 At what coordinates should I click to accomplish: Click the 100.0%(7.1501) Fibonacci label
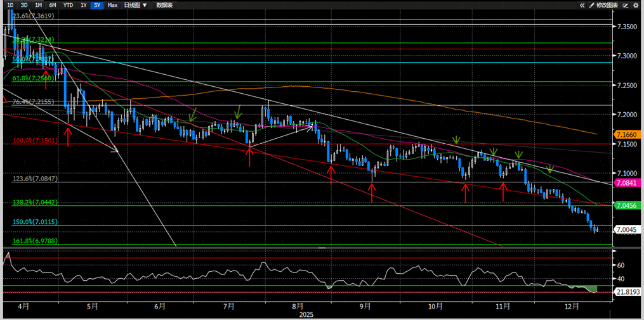pos(35,140)
